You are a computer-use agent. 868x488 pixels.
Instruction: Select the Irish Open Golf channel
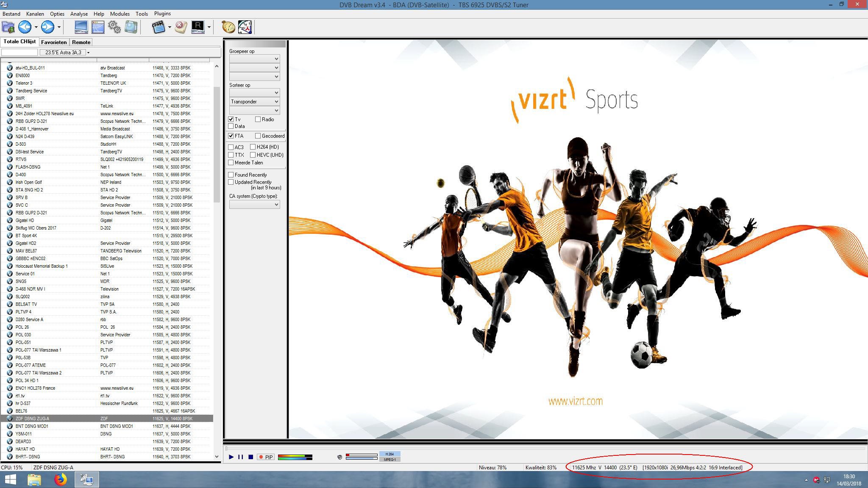pyautogui.click(x=107, y=182)
